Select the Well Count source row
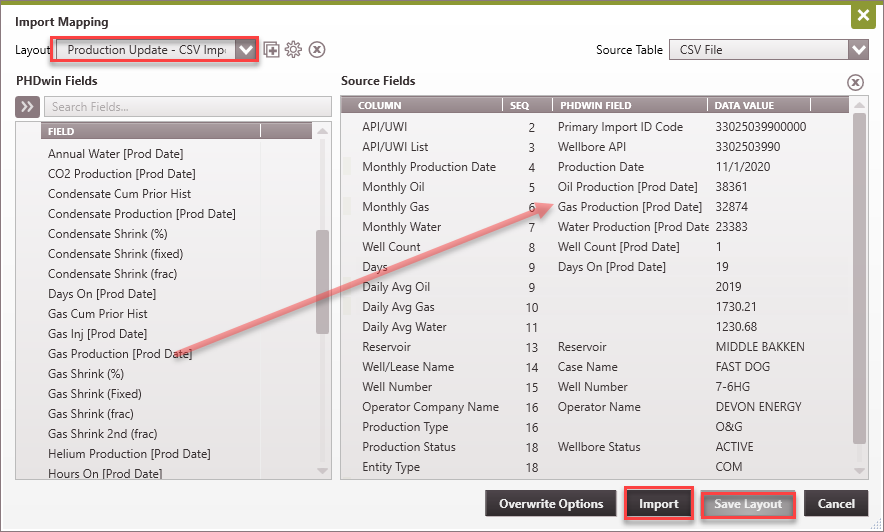Image resolution: width=884 pixels, height=532 pixels. coord(596,247)
